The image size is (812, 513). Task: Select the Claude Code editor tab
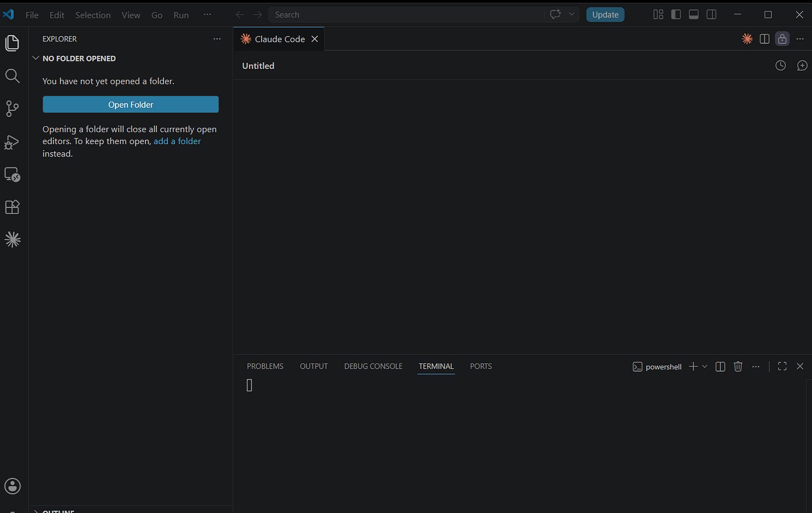coord(279,39)
